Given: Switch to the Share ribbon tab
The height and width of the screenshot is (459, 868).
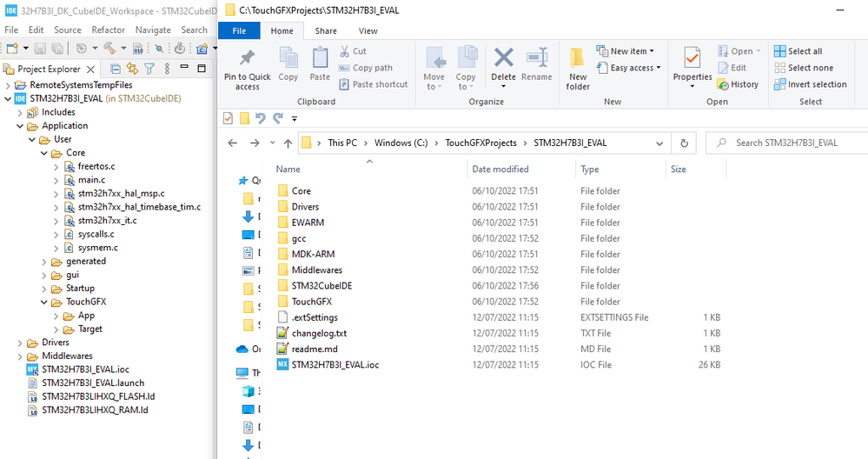Looking at the screenshot, I should [326, 31].
